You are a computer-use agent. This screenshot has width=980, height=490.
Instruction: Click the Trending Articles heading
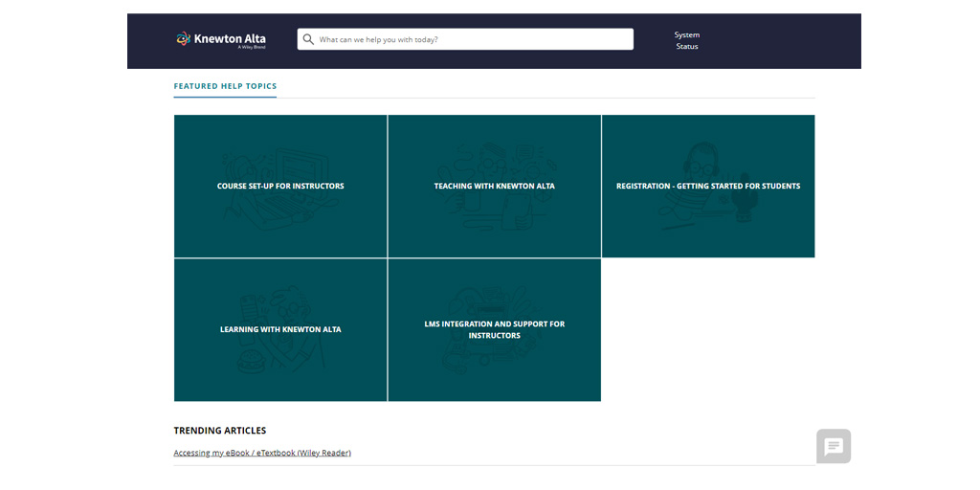(220, 431)
